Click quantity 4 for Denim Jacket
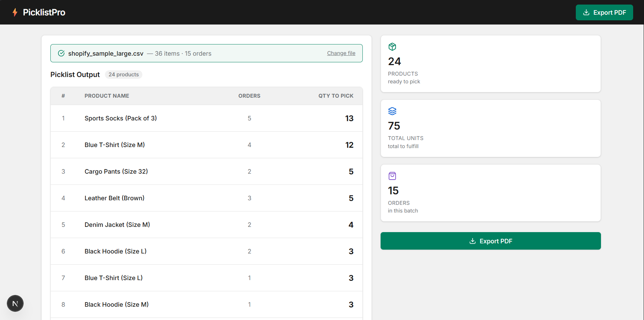Image resolution: width=644 pixels, height=320 pixels. tap(351, 225)
